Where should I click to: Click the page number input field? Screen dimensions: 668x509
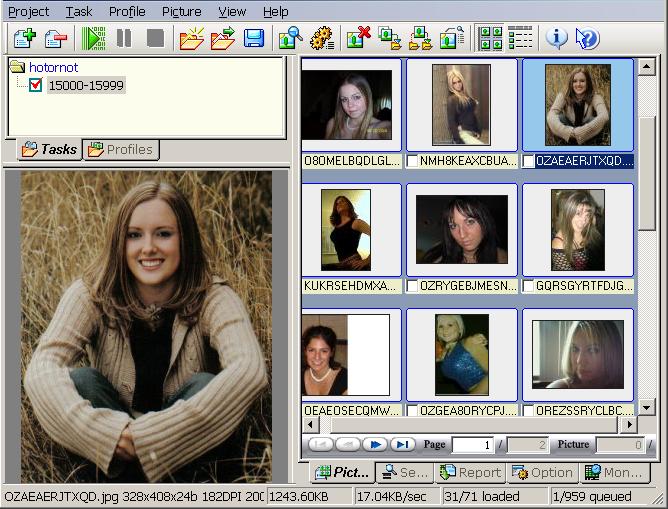coord(474,444)
